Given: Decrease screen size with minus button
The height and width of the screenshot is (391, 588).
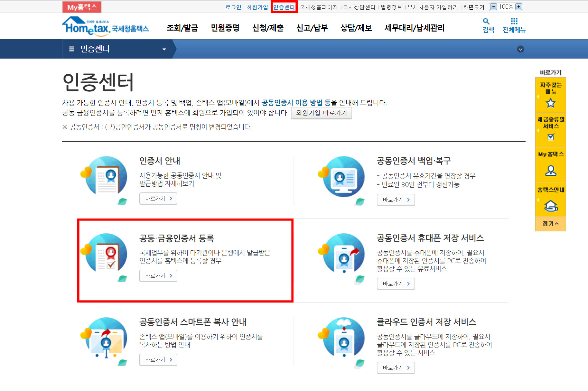Looking at the screenshot, I should pos(493,7).
